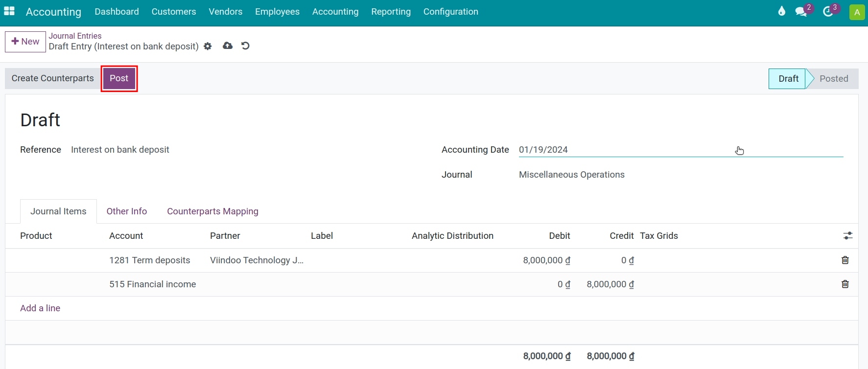This screenshot has height=369, width=868.
Task: Open column settings adjust icon
Action: pos(848,236)
